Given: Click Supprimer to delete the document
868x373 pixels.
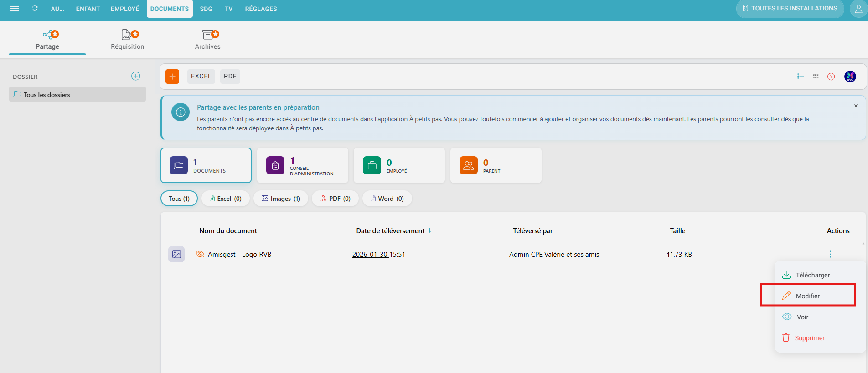Looking at the screenshot, I should tap(809, 338).
